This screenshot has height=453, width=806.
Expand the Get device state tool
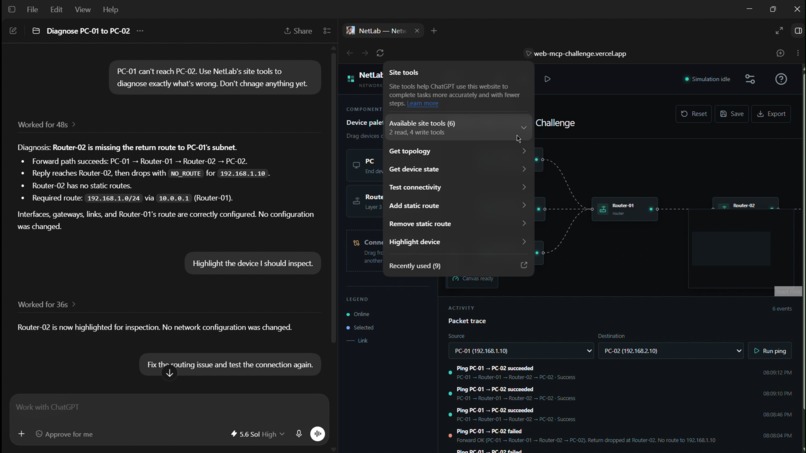(457, 169)
